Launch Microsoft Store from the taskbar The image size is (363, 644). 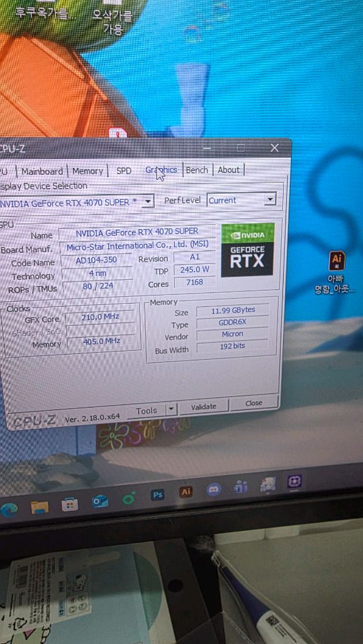pos(70,504)
